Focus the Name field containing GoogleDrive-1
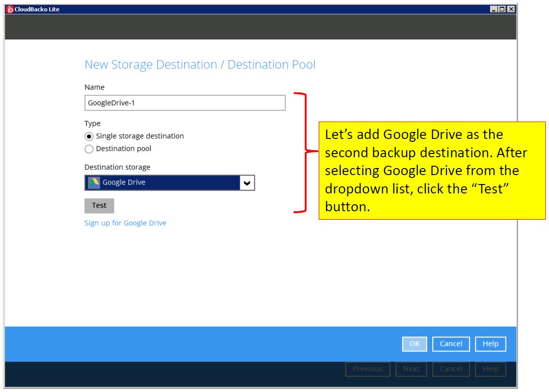The width and height of the screenshot is (549, 392). coord(185,103)
